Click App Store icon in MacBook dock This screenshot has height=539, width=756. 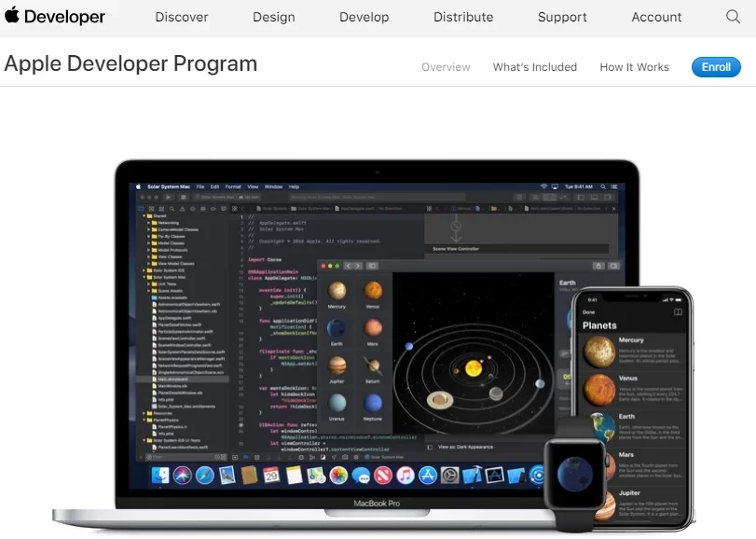(x=428, y=476)
